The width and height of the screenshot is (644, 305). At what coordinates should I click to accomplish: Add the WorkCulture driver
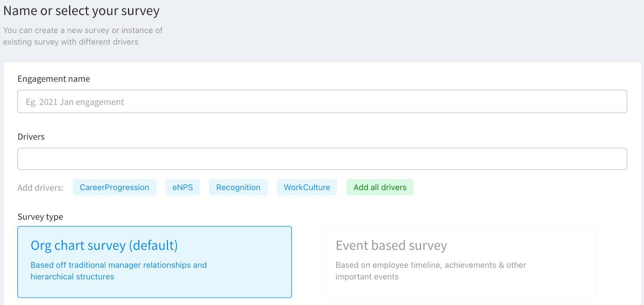(x=307, y=187)
